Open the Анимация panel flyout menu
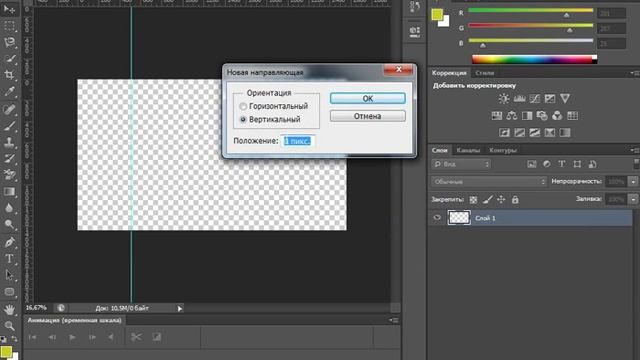This screenshot has width=640, height=360. [394, 320]
